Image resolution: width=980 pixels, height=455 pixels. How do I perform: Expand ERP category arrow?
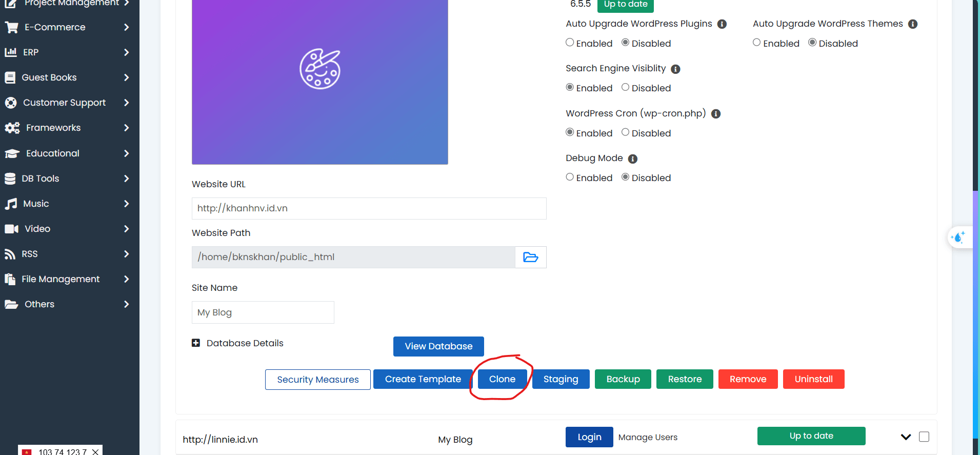(x=126, y=52)
